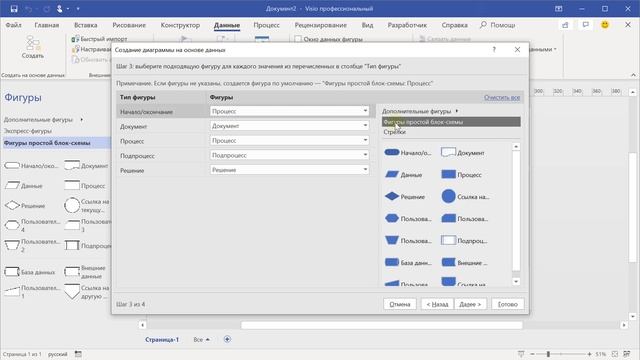Open the Файл menu
The image size is (640, 360).
pyautogui.click(x=13, y=25)
